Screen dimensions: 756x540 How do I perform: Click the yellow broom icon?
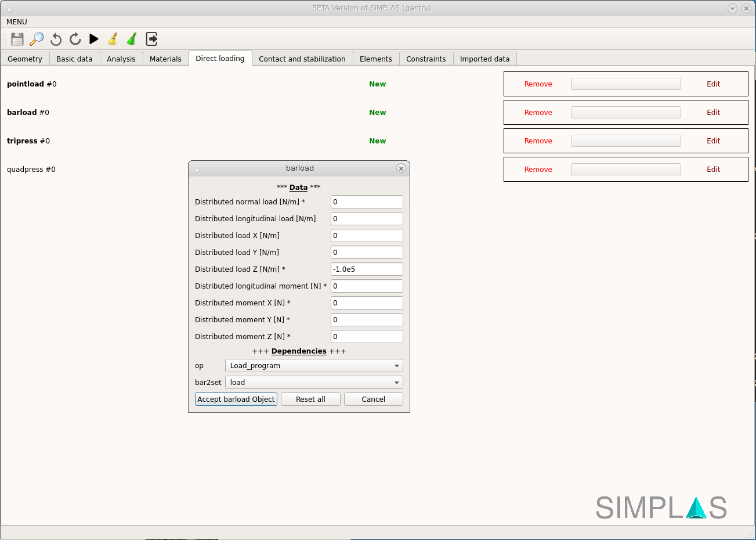click(113, 39)
